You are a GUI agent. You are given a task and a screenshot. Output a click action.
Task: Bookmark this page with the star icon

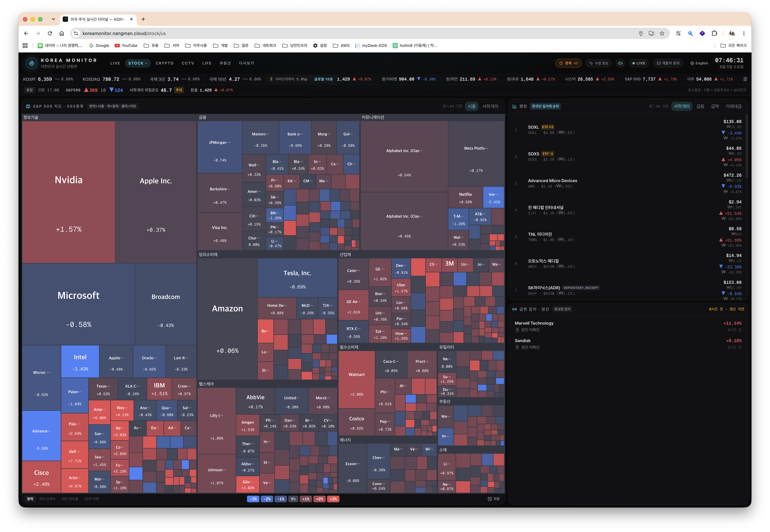pyautogui.click(x=662, y=33)
